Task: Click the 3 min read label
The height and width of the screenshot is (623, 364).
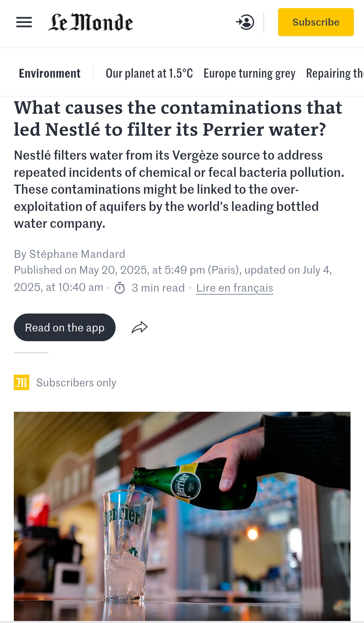Action: [158, 288]
